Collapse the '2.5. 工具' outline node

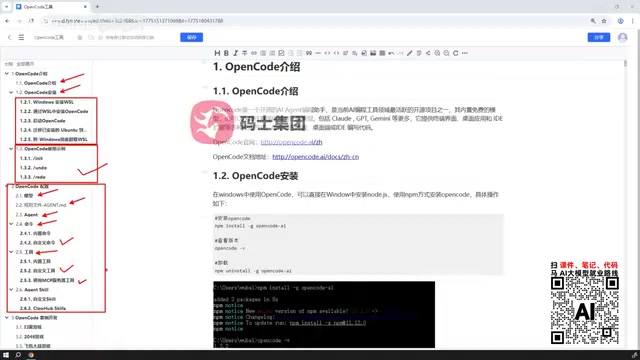(11, 252)
